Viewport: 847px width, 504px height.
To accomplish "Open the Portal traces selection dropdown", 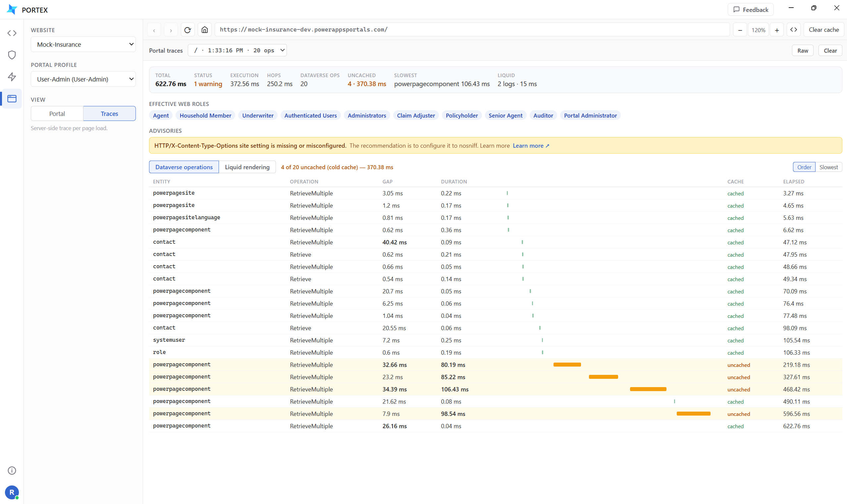I will [237, 50].
